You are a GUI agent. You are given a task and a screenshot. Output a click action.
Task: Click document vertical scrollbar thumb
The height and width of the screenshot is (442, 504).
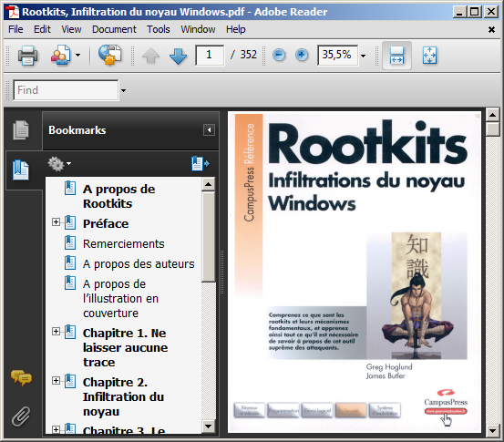(492, 129)
